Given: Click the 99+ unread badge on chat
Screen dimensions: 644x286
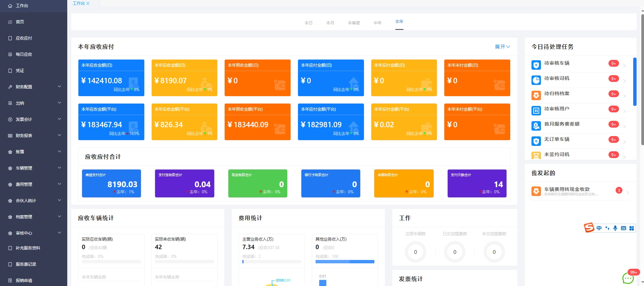Looking at the screenshot, I should (x=634, y=272).
